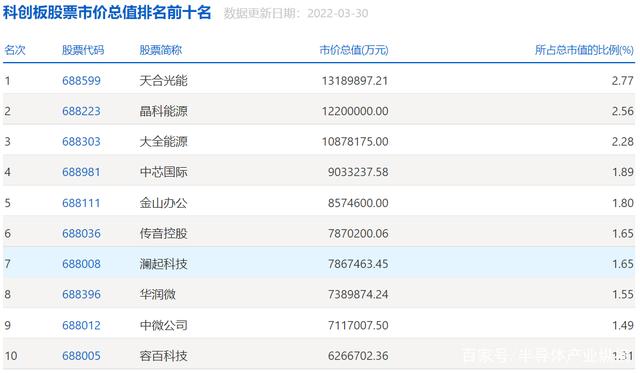Select stock name 容百科技
Screen dimensions: 640x373
[163, 355]
